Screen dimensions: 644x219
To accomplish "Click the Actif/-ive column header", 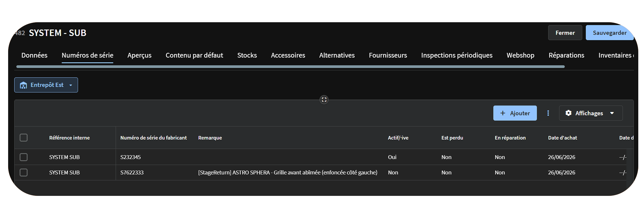I will (x=398, y=138).
